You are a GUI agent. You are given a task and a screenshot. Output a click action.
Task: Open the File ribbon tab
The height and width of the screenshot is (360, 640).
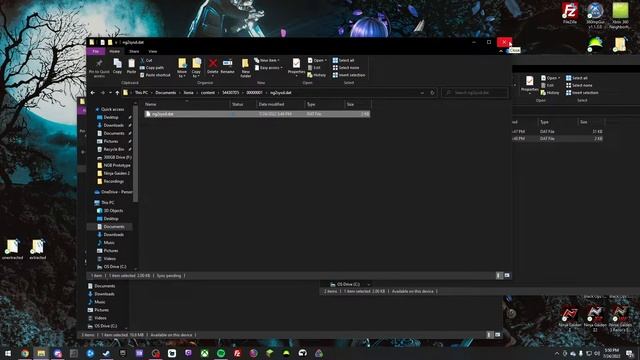(96, 51)
